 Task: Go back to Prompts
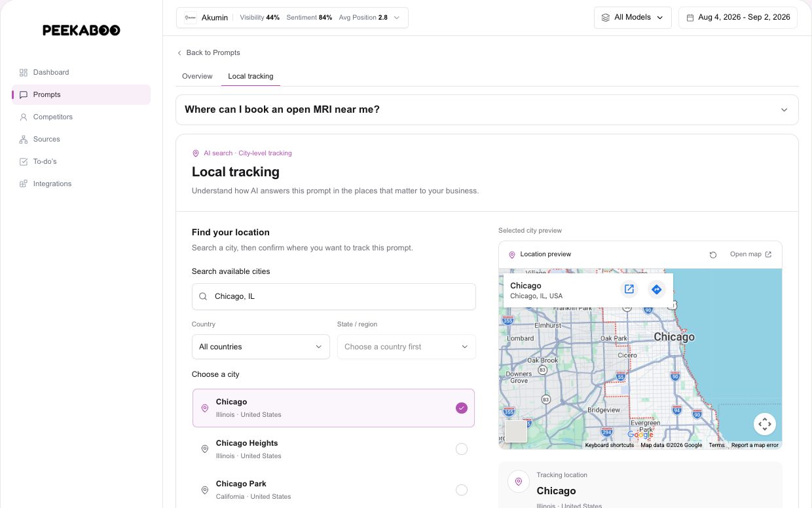click(x=208, y=52)
